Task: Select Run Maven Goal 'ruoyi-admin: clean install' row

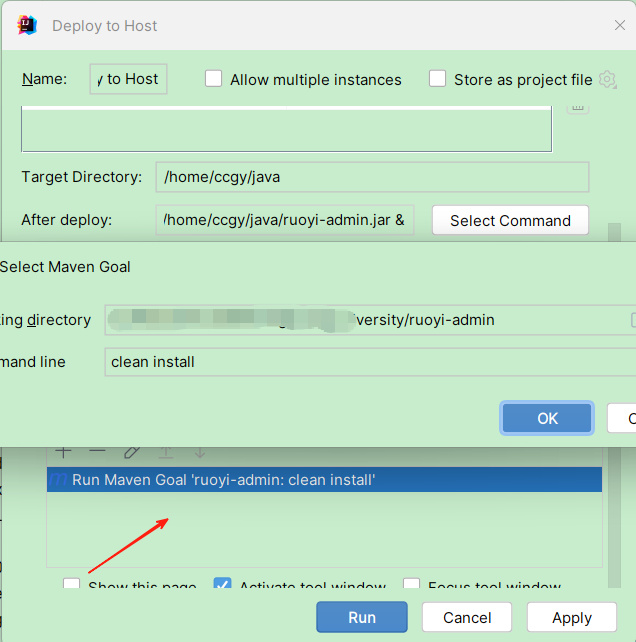Action: click(x=324, y=479)
